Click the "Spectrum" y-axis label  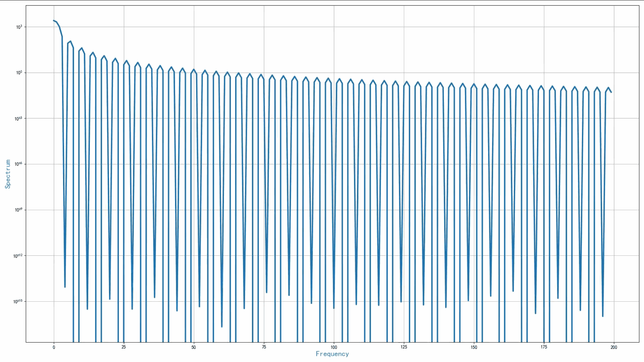(8, 174)
